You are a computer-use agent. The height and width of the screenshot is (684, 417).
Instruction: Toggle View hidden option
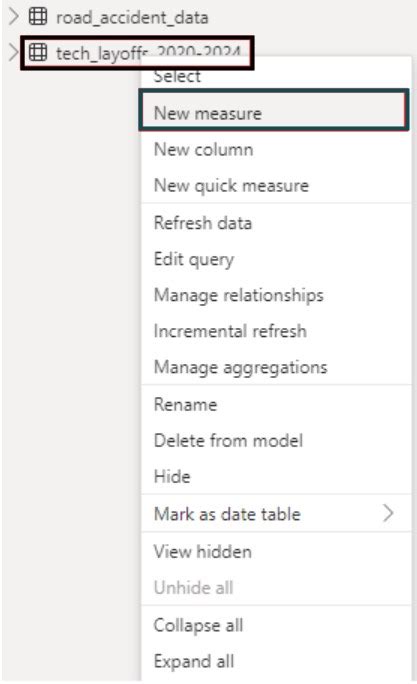click(x=276, y=551)
